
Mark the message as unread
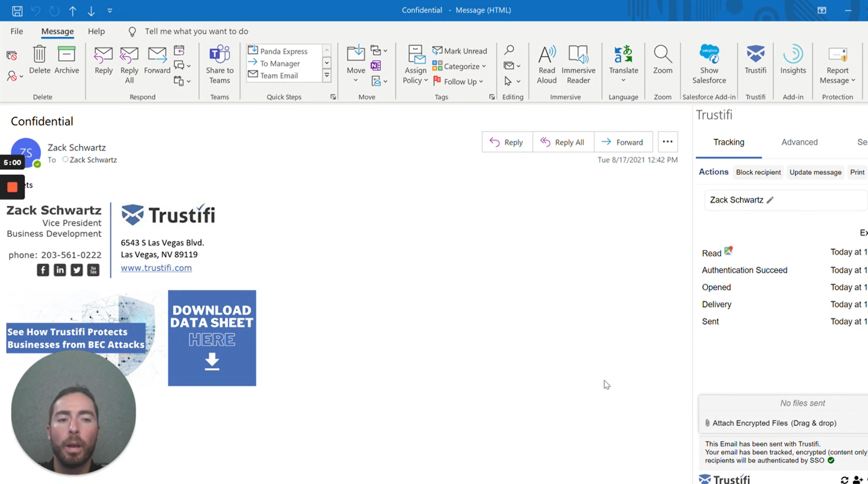pyautogui.click(x=459, y=50)
